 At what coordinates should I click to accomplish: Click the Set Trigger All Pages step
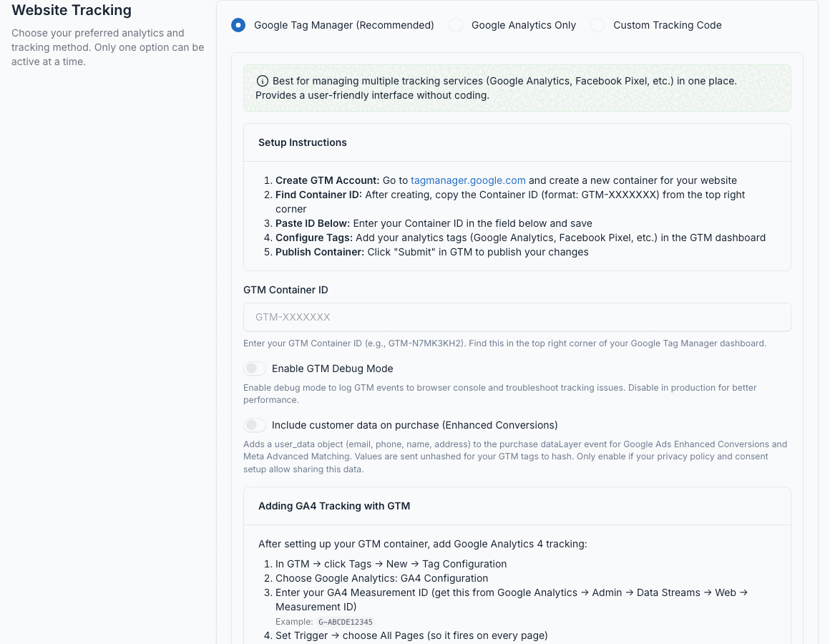tap(411, 635)
